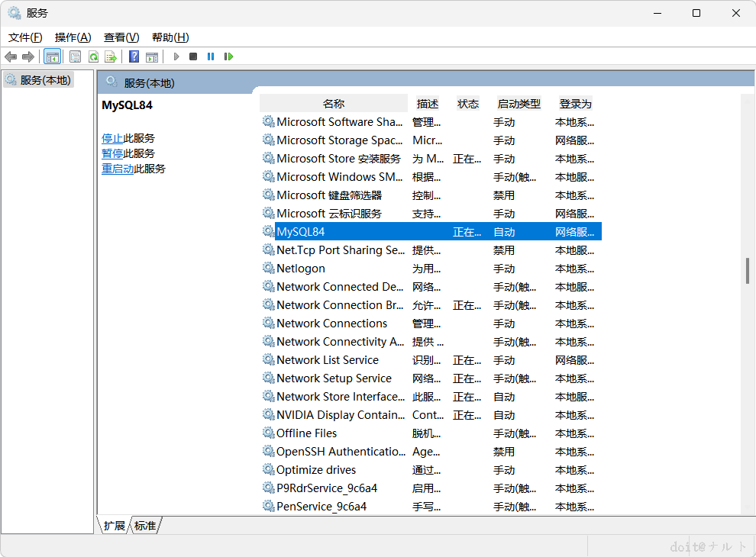Click the Refresh toolbar icon
756x557 pixels.
(93, 57)
